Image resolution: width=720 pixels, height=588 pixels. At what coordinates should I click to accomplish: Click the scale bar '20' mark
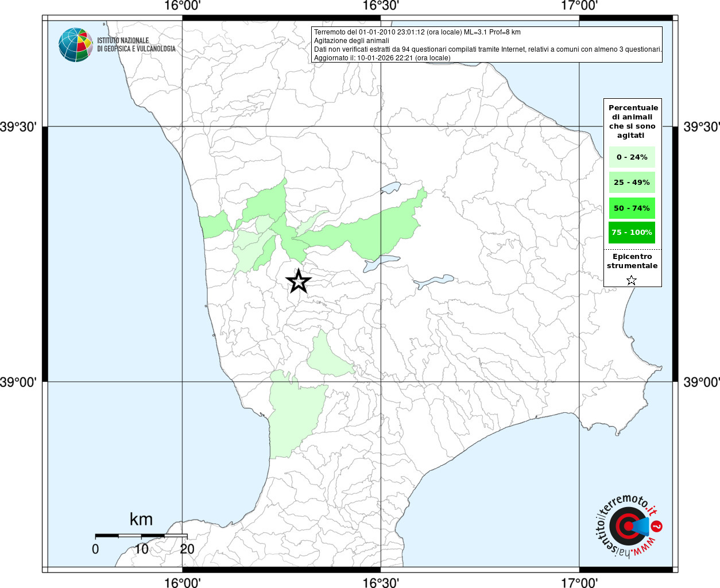[x=187, y=549]
